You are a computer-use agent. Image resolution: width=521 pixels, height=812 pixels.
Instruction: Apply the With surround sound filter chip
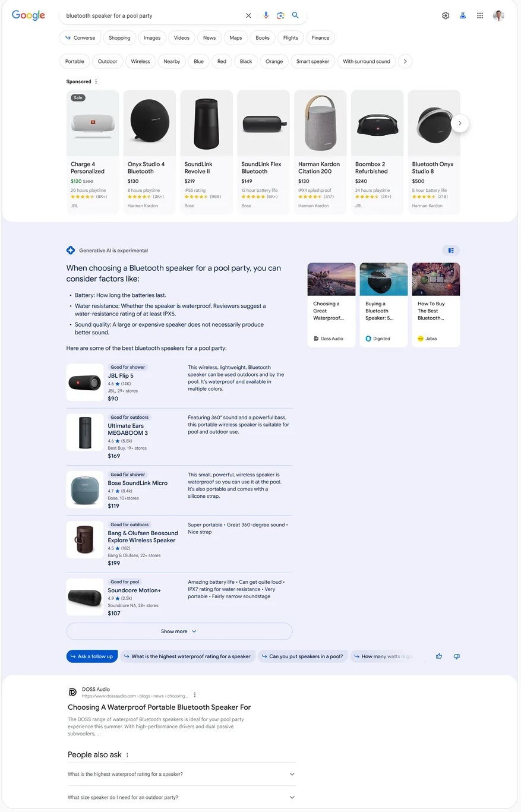click(x=367, y=61)
